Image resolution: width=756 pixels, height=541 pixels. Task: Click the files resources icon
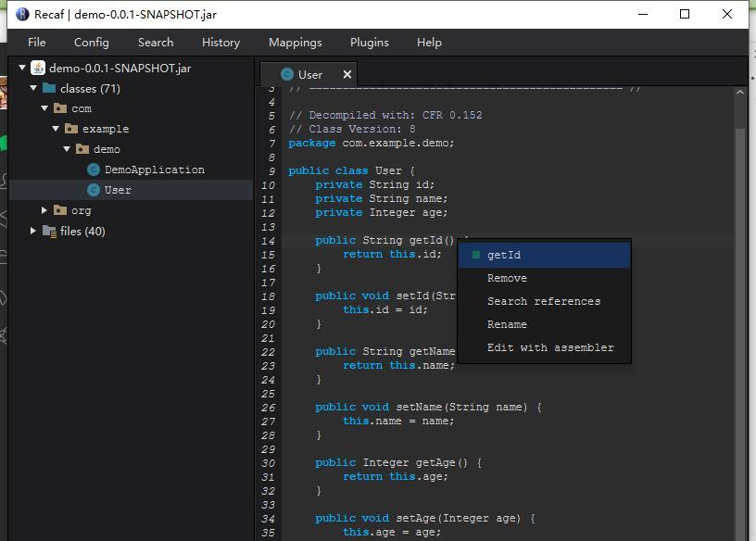coord(49,231)
